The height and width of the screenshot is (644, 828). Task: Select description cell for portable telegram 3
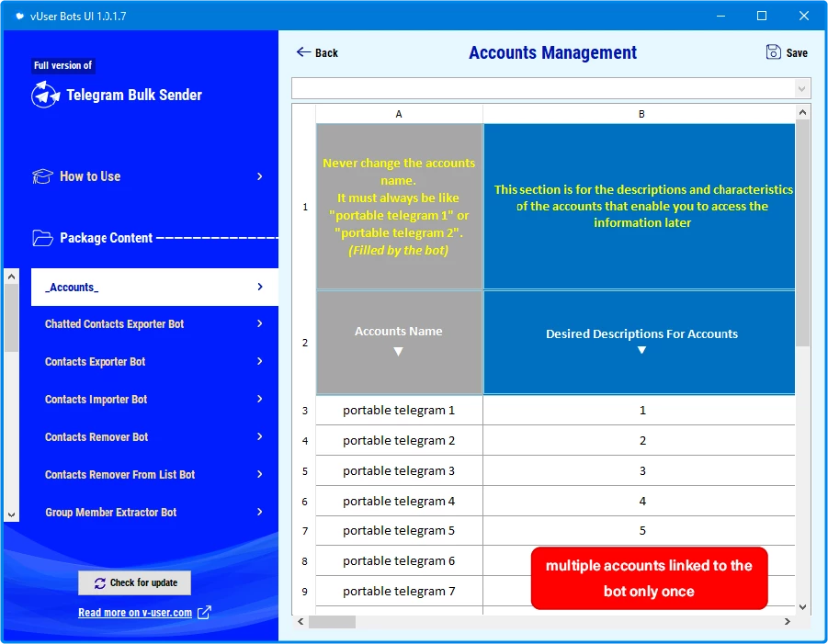pos(640,471)
